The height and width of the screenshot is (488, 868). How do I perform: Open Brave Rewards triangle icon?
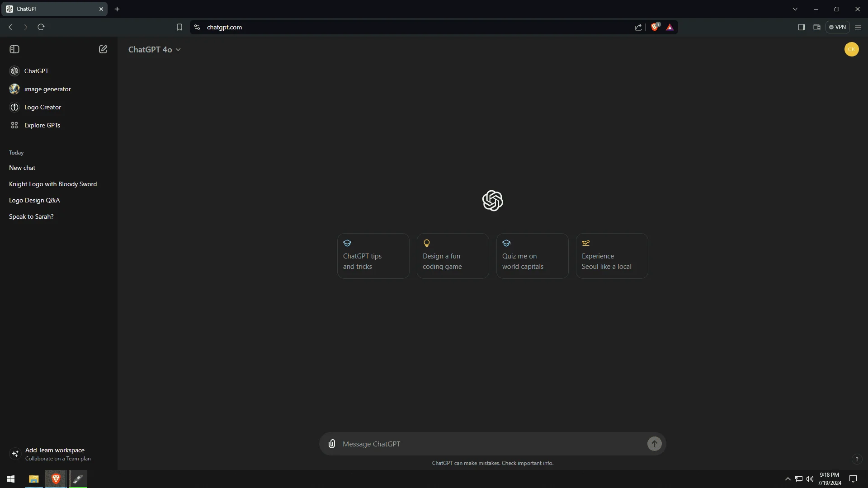pos(670,27)
